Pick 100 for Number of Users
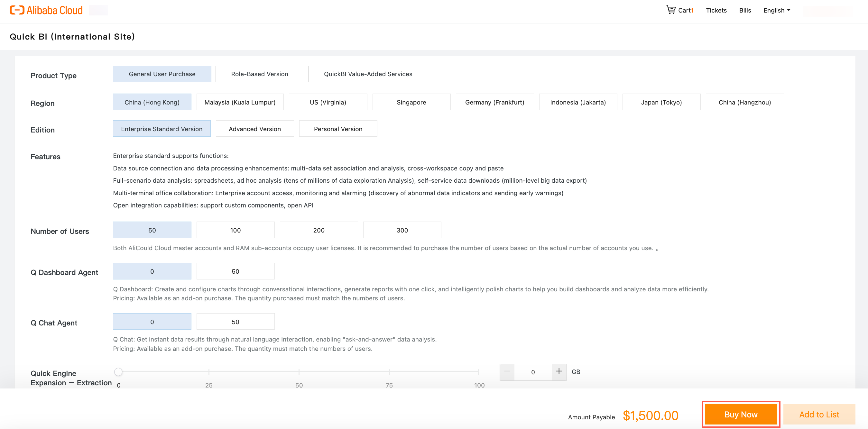 (x=235, y=230)
